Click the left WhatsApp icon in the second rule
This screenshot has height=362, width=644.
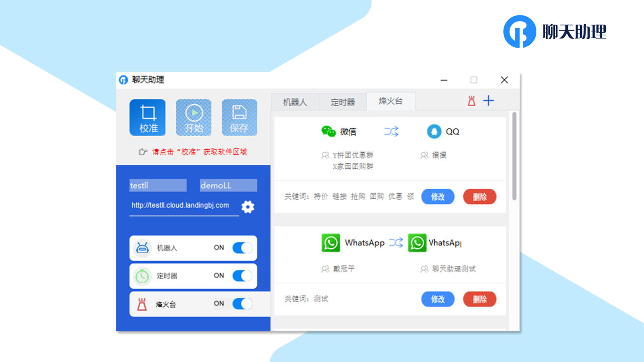tap(331, 243)
